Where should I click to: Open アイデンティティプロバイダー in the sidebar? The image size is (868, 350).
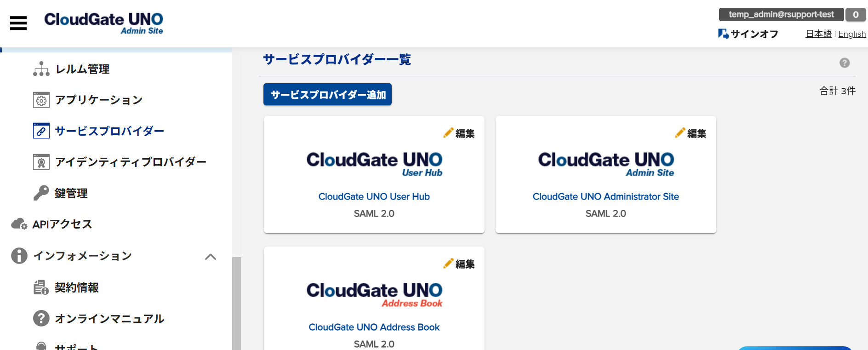131,162
